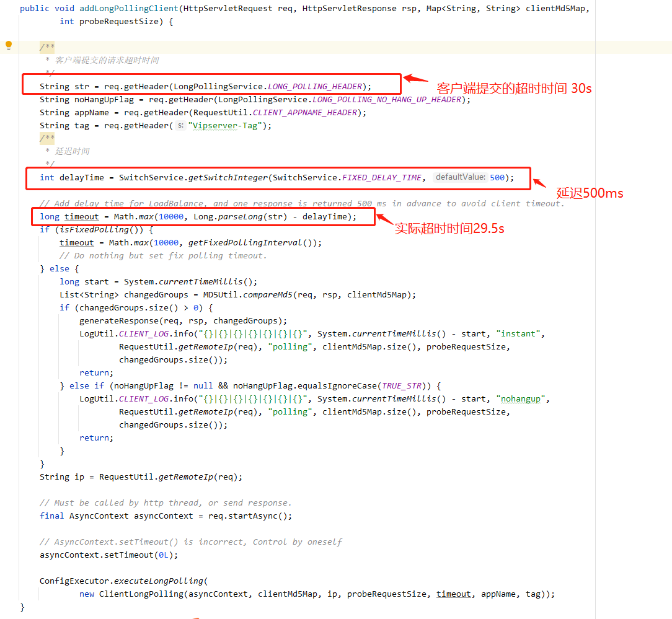Click the yellow lightbulb quick-fix icon
This screenshot has height=619, width=672.
[9, 45]
